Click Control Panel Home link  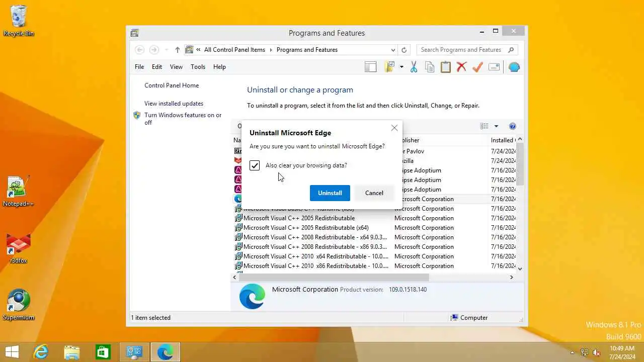(x=172, y=85)
